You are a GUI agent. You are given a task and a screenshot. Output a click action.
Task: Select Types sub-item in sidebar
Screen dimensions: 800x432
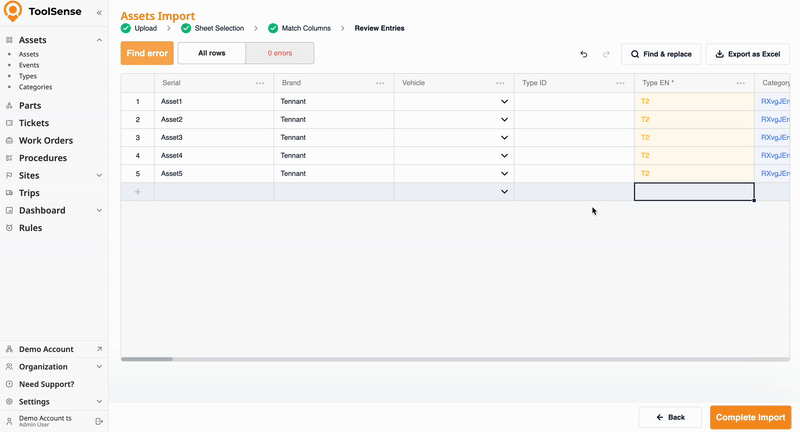28,76
